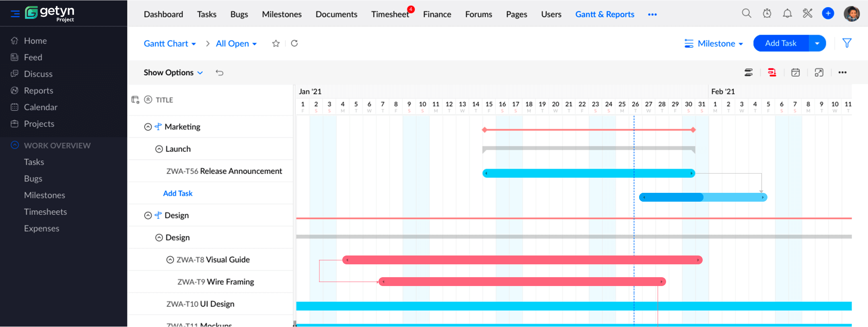Image resolution: width=868 pixels, height=327 pixels.
Task: Click the getyn Project logo
Action: pos(50,13)
